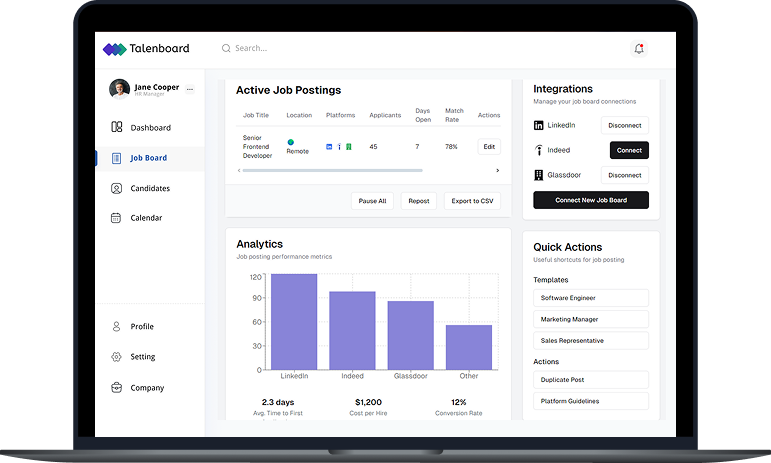The width and height of the screenshot is (771, 463).
Task: Click the Profile person icon
Action: click(117, 327)
